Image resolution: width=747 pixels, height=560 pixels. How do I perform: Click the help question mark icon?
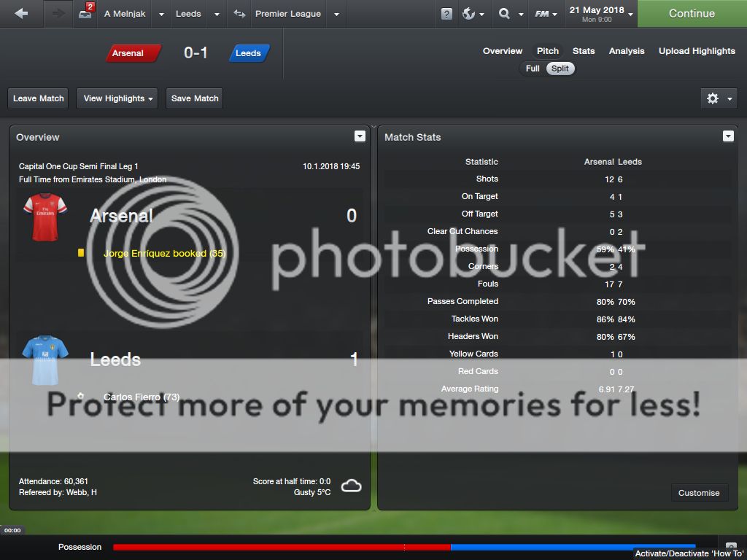(x=446, y=14)
